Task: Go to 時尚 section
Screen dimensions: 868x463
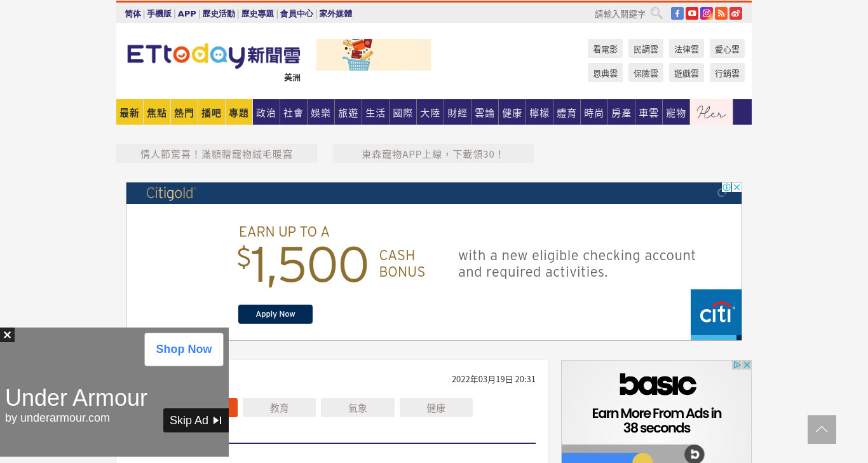Action: tap(594, 112)
